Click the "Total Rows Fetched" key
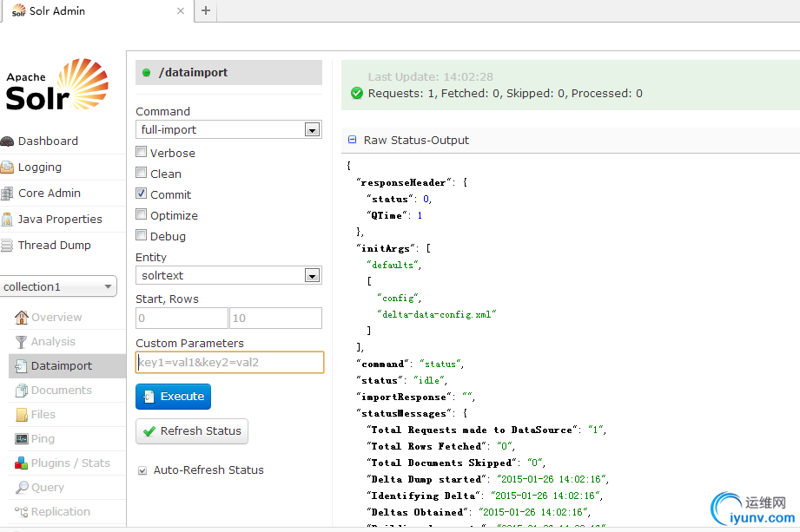 pos(426,446)
